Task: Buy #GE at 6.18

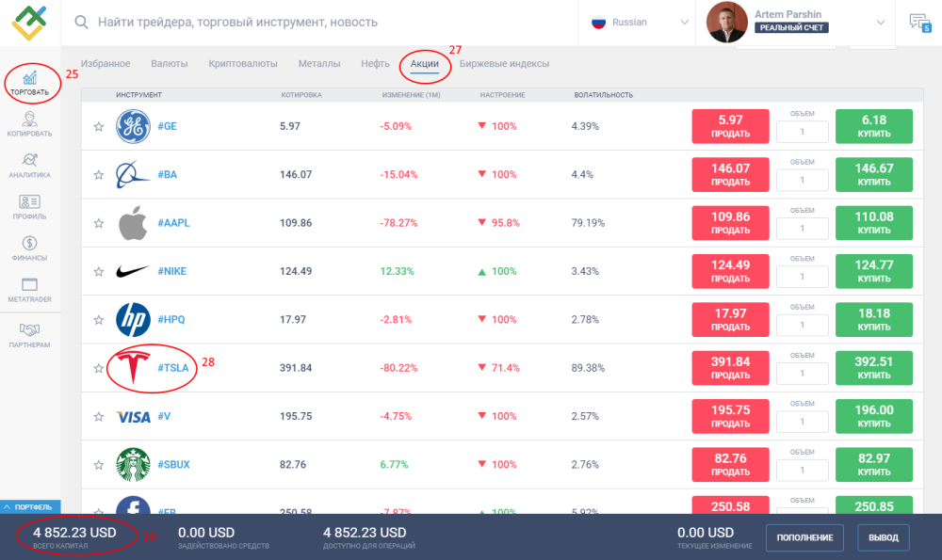Action: pyautogui.click(x=874, y=126)
